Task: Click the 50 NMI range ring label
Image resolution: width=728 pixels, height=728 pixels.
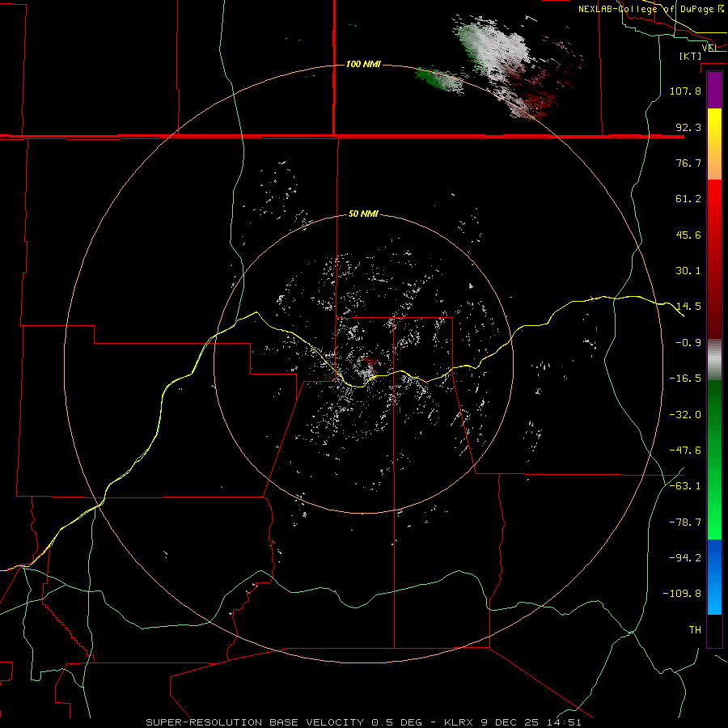Action: 363,214
